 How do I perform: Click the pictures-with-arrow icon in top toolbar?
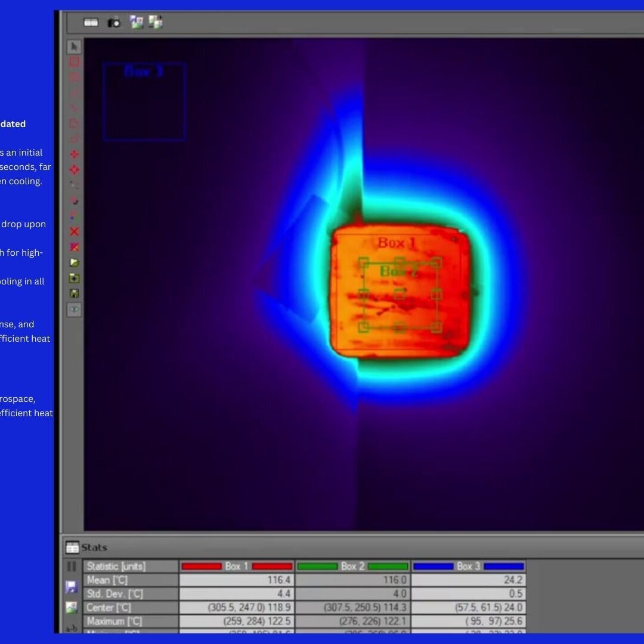point(156,22)
